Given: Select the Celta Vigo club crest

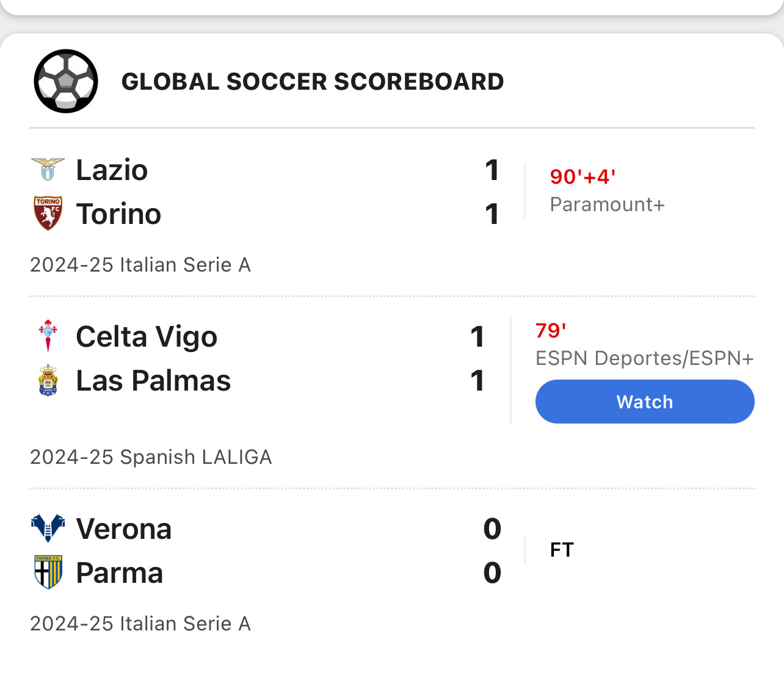Looking at the screenshot, I should pos(48,336).
